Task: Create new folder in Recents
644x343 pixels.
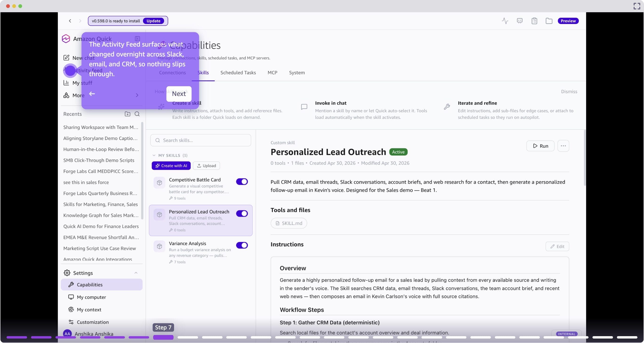Action: [x=127, y=114]
